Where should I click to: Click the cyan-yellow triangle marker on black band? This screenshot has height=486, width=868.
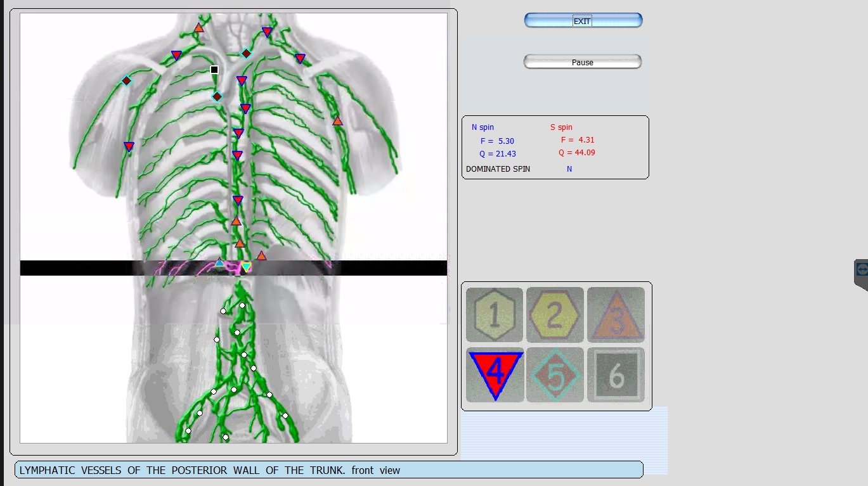click(x=246, y=267)
